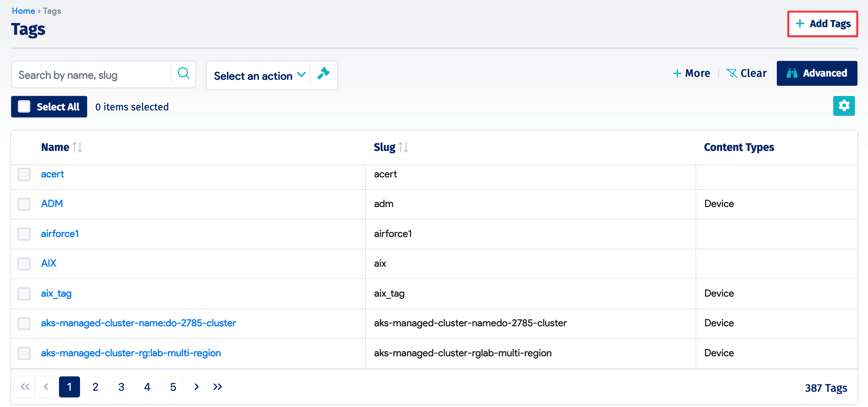Click the Add Tags button
Screen dimensions: 868x407
click(x=822, y=24)
